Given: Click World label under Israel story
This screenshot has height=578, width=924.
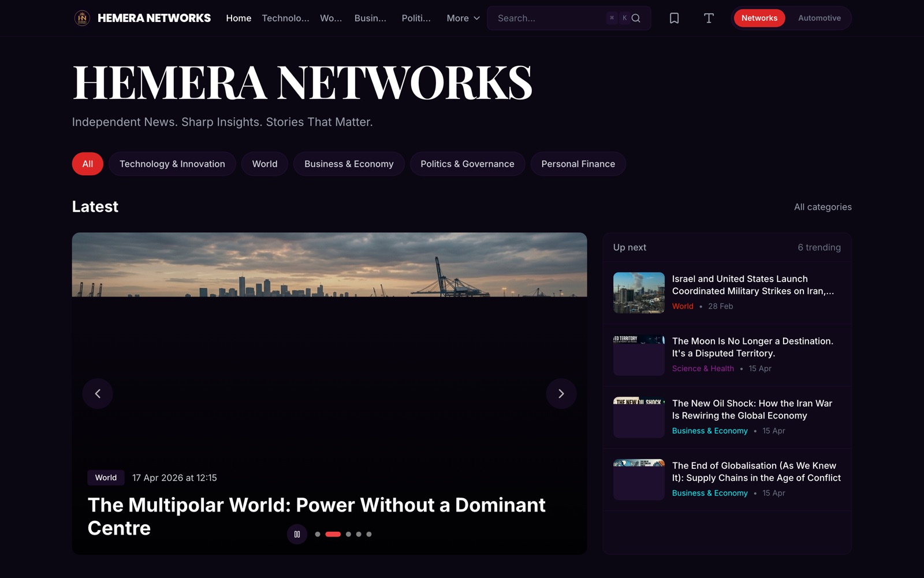Looking at the screenshot, I should [683, 306].
